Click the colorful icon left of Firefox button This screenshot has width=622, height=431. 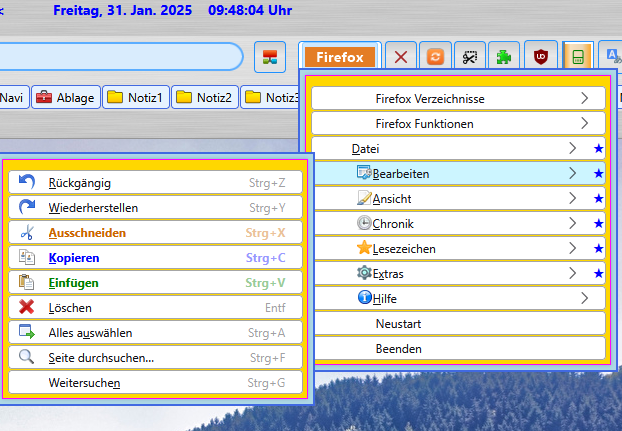click(269, 56)
